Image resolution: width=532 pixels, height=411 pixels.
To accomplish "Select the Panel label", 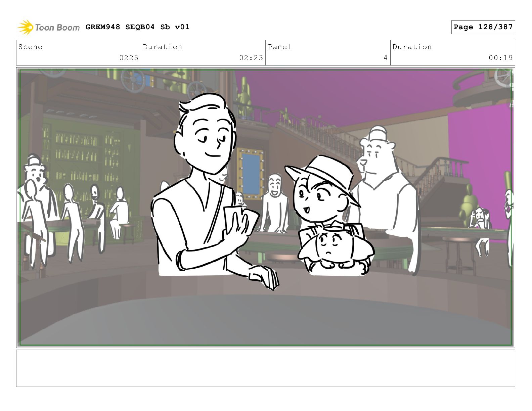I will pos(280,47).
